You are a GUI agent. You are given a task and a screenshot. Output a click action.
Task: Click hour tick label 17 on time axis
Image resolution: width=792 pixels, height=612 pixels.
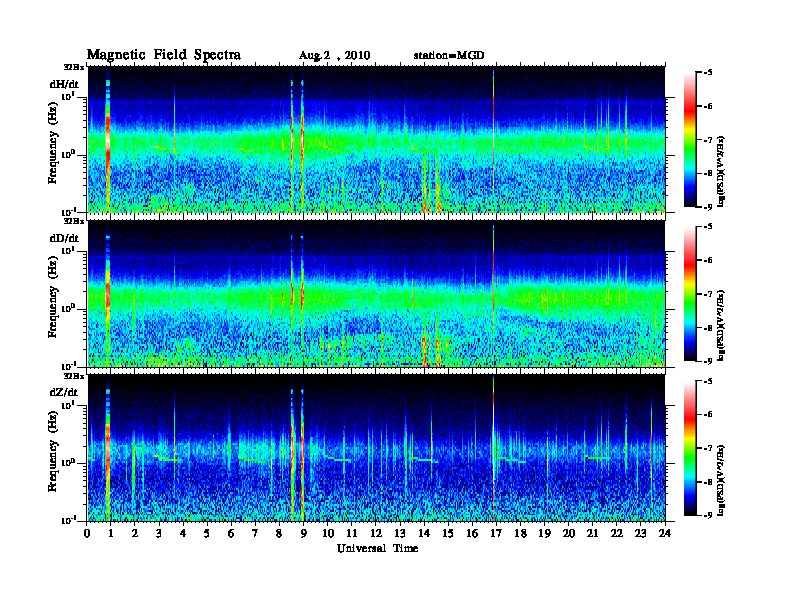click(x=497, y=534)
